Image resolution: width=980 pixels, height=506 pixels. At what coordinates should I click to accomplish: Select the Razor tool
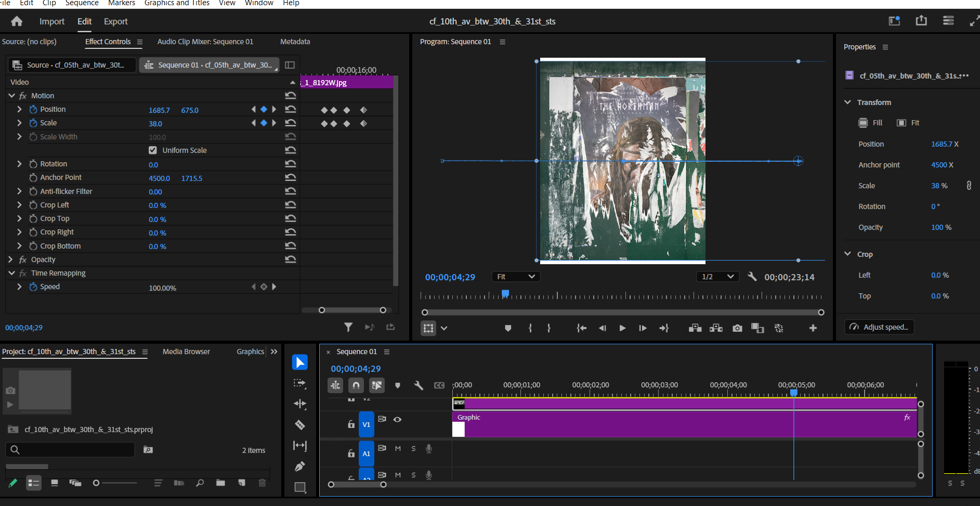(300, 425)
